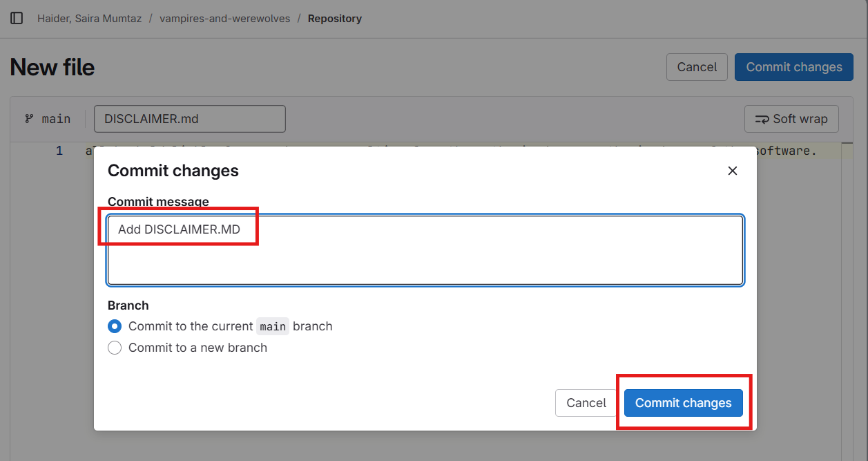Click Commit changes in the dialog
This screenshot has width=868, height=461.
click(683, 403)
